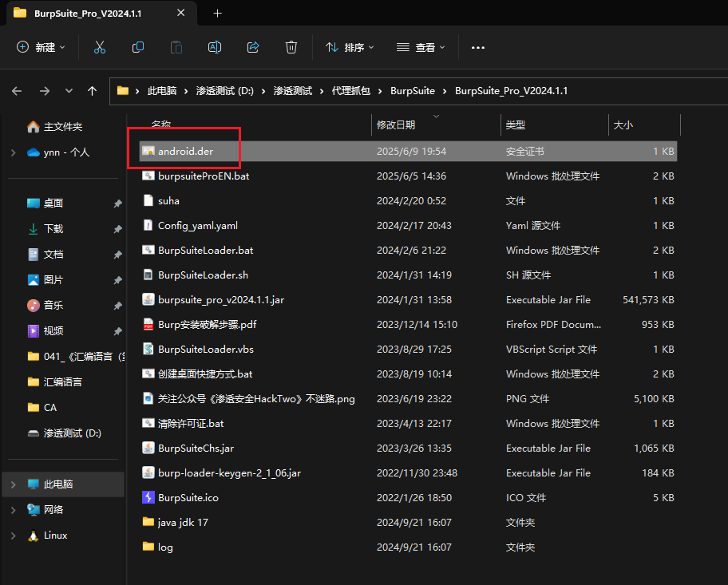Image resolution: width=728 pixels, height=585 pixels.
Task: Click the Rename icon in toolbar
Action: point(215,47)
